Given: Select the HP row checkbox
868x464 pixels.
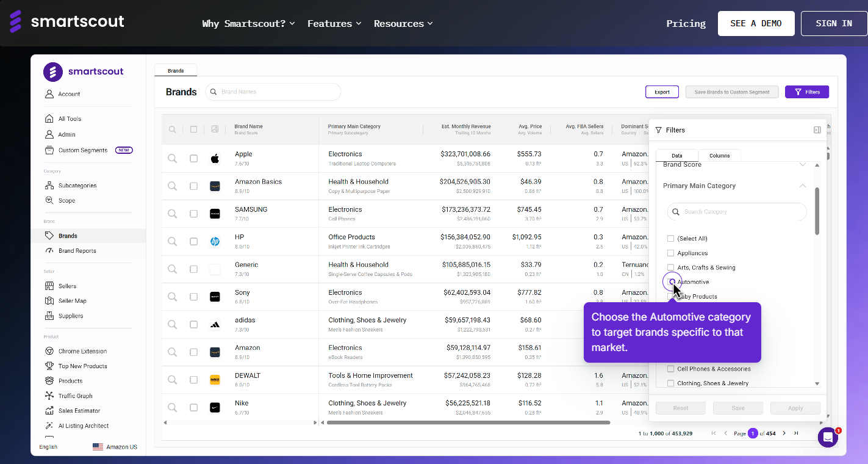Looking at the screenshot, I should (193, 242).
